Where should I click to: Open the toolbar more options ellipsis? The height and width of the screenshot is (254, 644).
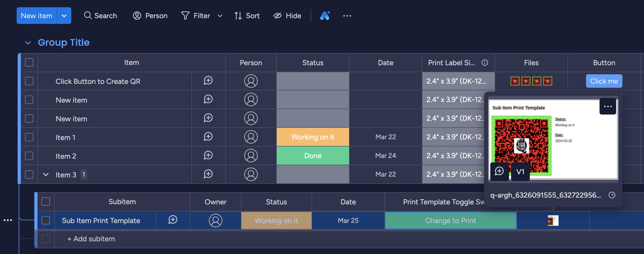tap(347, 16)
